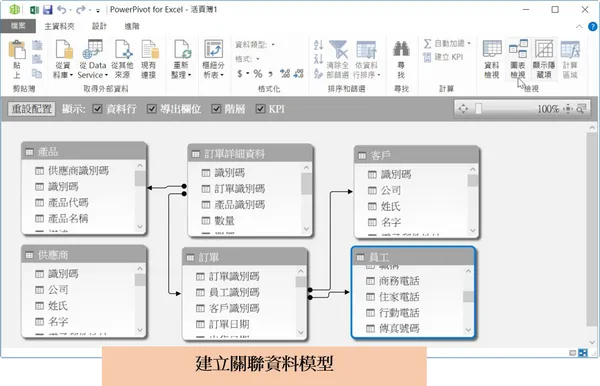Image resolution: width=600 pixels, height=386 pixels.
Task: Click the fit-to-screen pan icon beside zoom slider
Action: coord(463,109)
